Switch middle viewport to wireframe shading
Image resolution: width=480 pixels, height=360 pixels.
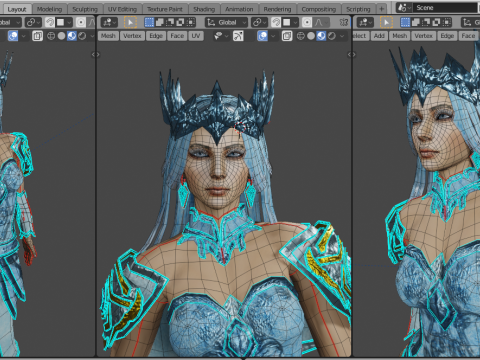pos(301,36)
